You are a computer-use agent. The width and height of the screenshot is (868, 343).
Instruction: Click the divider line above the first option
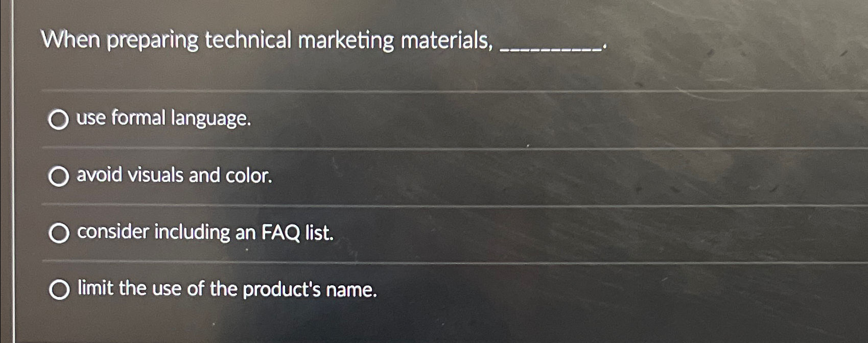(358, 92)
